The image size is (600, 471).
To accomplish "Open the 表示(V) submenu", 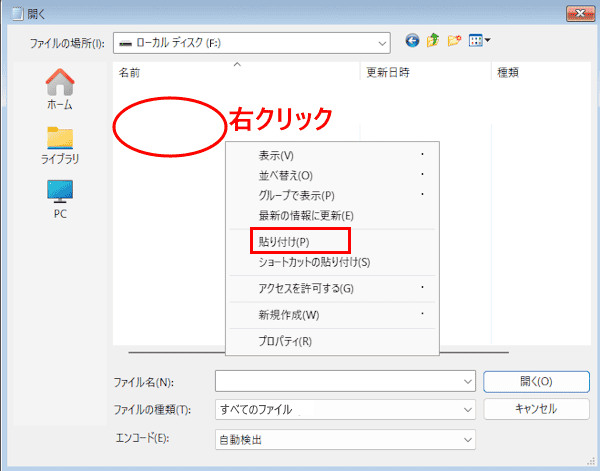I will 332,156.
